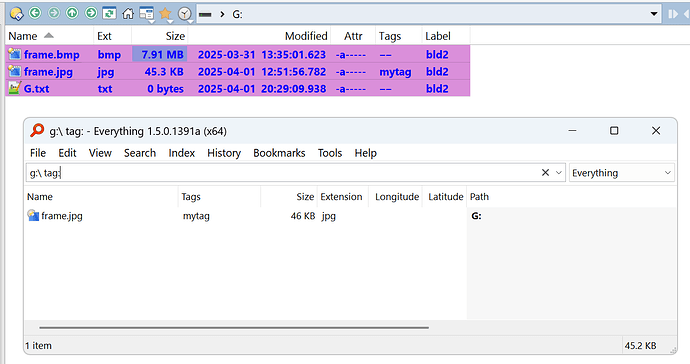Click the Tags column header in file manager
Image resolution: width=690 pixels, height=364 pixels.
[x=398, y=36]
